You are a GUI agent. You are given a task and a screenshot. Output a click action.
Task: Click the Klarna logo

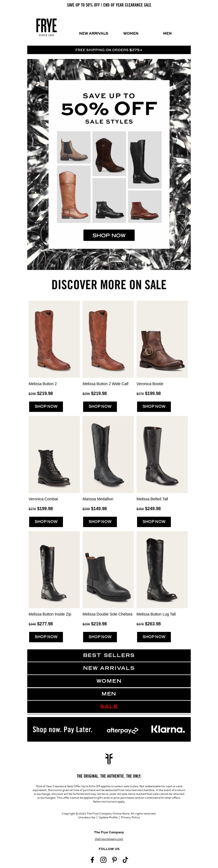168,729
